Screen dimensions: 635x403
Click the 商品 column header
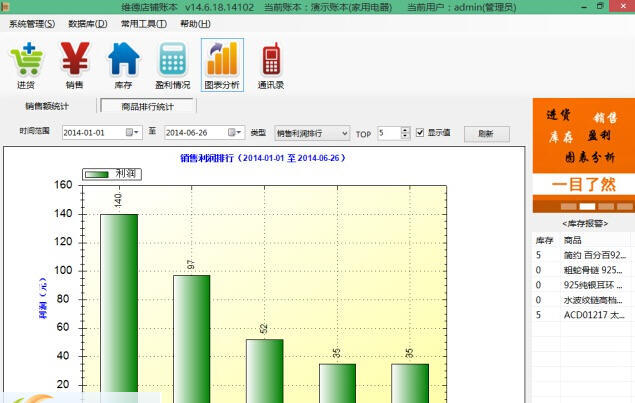tap(573, 241)
